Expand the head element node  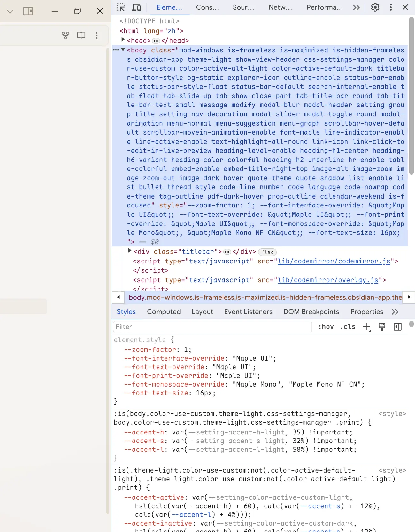tap(123, 40)
